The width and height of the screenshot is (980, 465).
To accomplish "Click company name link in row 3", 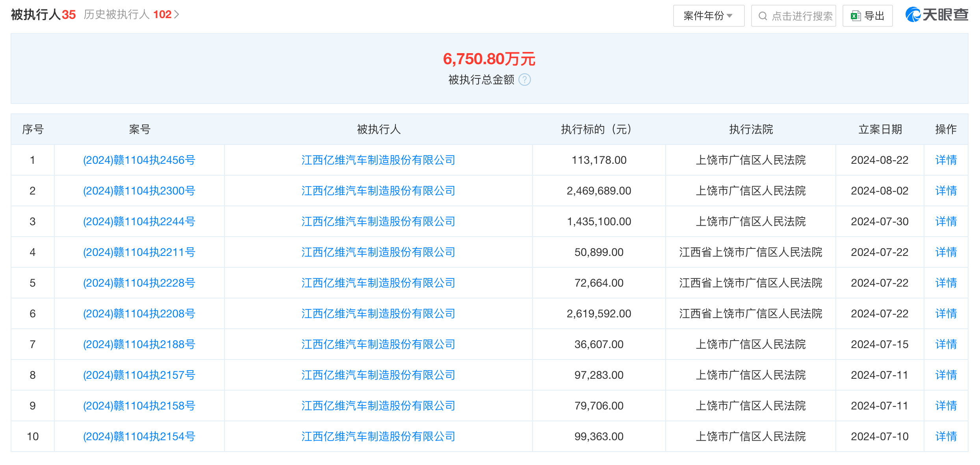I will pyautogui.click(x=378, y=222).
